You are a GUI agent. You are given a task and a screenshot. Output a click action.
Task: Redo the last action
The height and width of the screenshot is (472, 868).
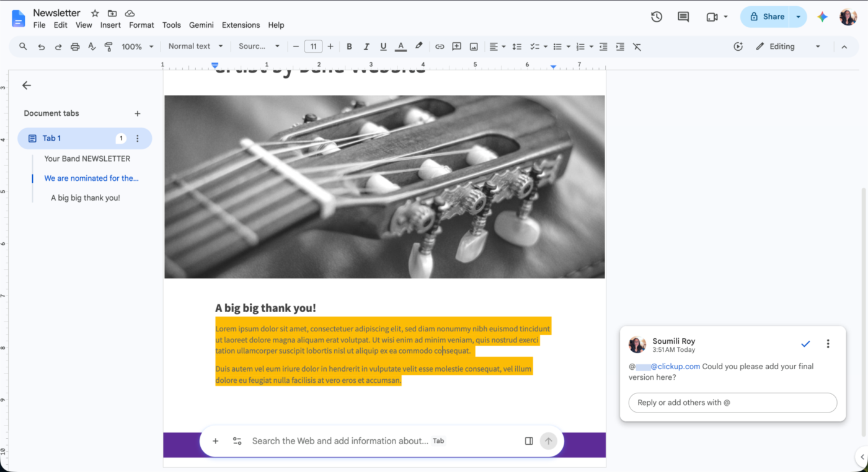58,46
